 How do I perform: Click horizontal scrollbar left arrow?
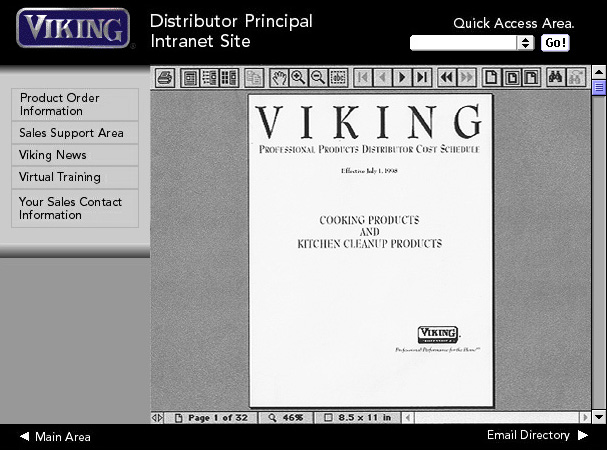[407, 418]
